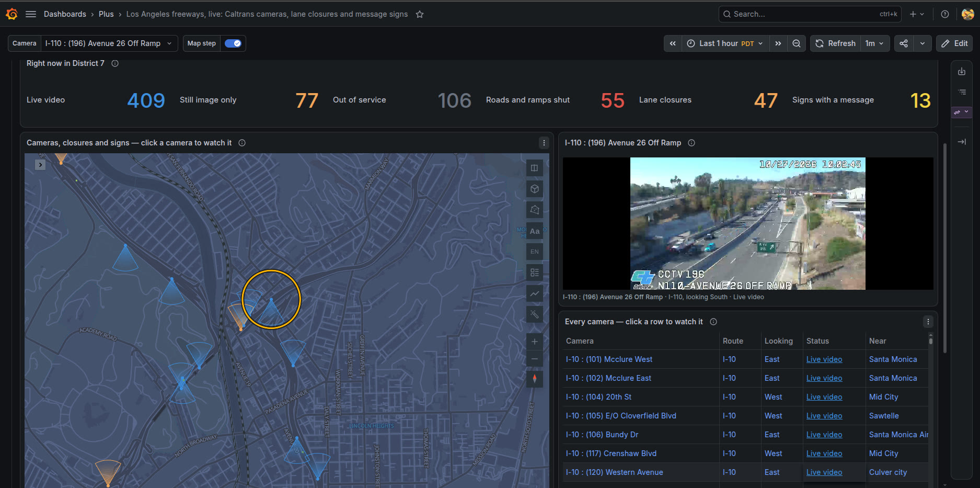Toggle map text labels Aa button

pos(534,231)
